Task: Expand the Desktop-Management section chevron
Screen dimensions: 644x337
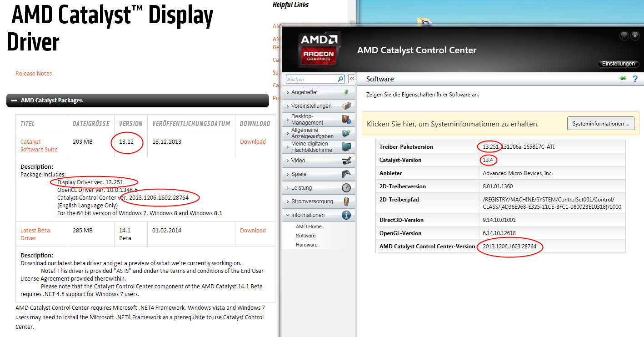Action: (x=288, y=120)
